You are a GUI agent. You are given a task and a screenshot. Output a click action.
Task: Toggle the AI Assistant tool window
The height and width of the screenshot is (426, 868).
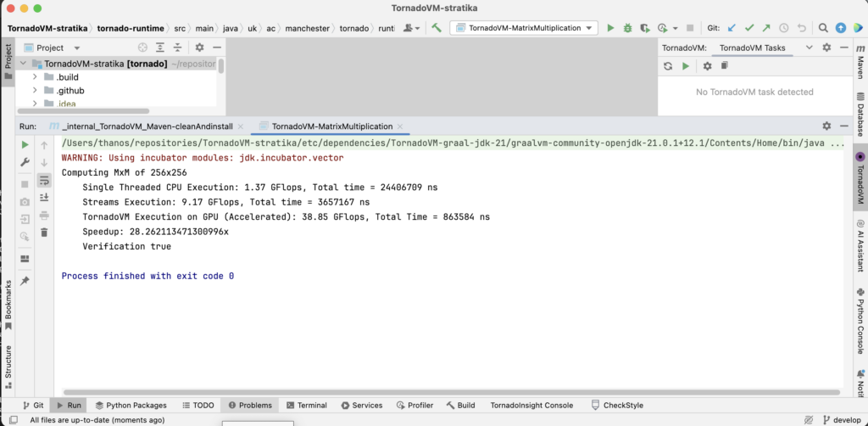(x=860, y=245)
